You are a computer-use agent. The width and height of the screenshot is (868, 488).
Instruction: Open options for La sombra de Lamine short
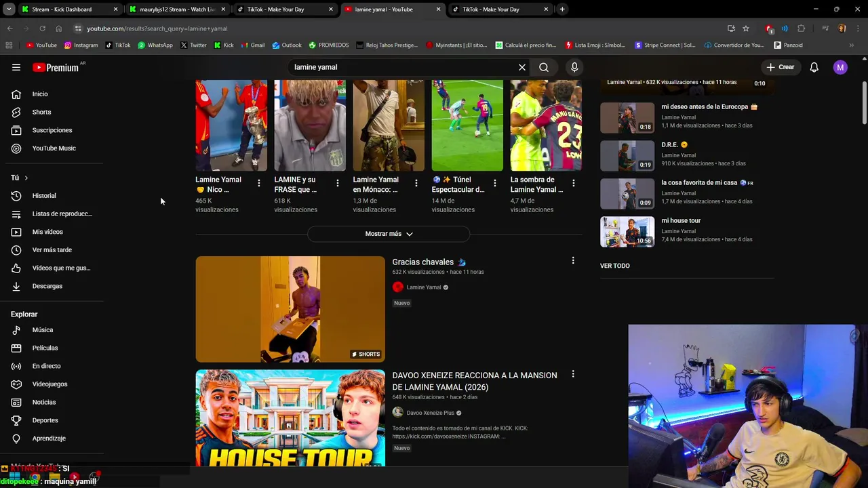point(573,183)
